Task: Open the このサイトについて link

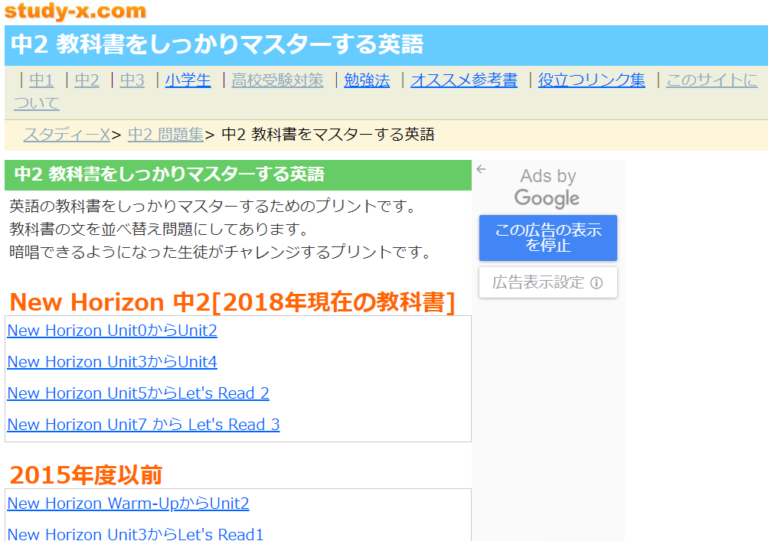Action: pos(712,80)
